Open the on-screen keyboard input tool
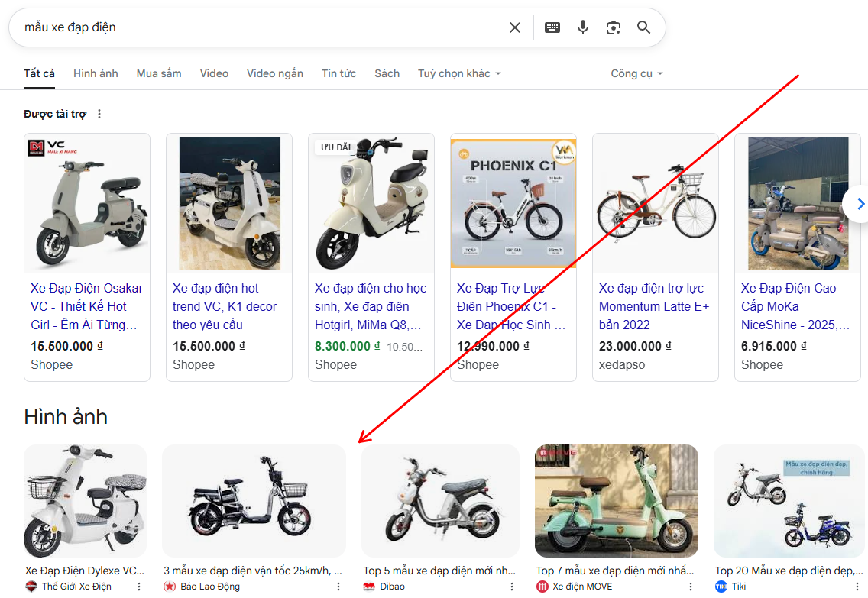Viewport: 868px width, 598px height. pos(552,27)
